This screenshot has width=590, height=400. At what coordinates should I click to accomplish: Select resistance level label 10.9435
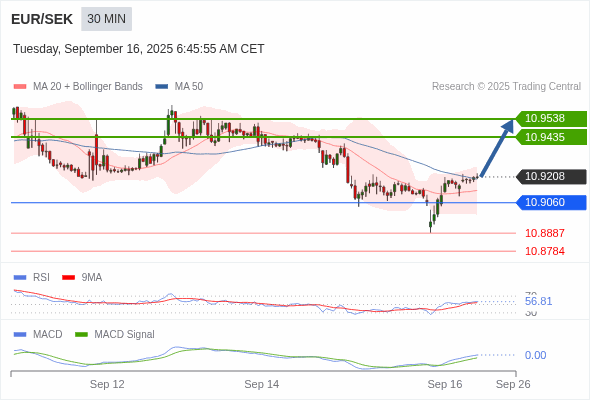pos(551,137)
